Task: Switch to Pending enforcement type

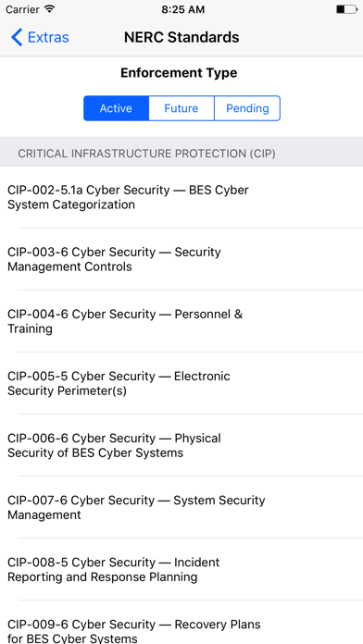Action: pos(247,108)
